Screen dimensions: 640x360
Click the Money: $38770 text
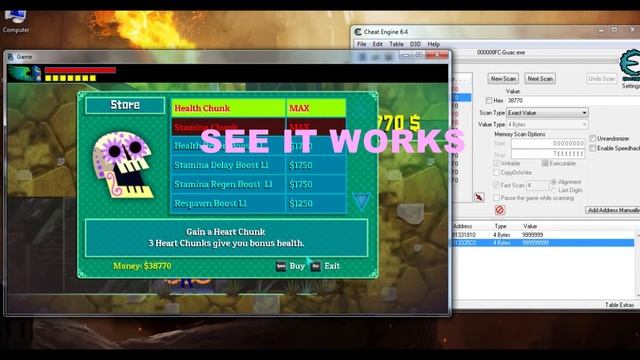tap(142, 266)
